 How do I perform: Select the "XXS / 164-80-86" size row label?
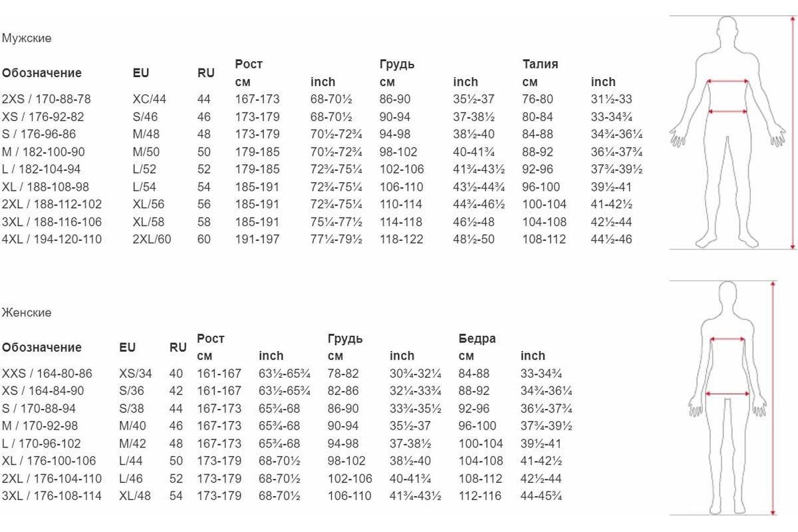(x=47, y=374)
